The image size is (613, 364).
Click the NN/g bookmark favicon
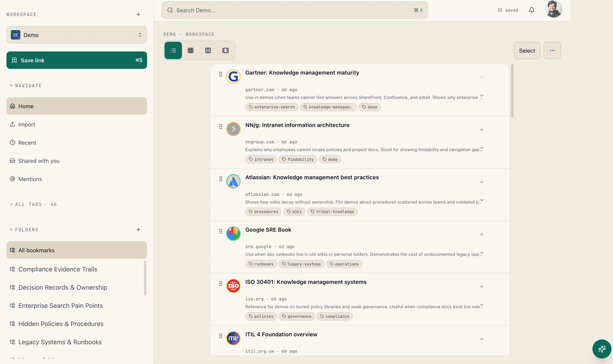(x=233, y=129)
